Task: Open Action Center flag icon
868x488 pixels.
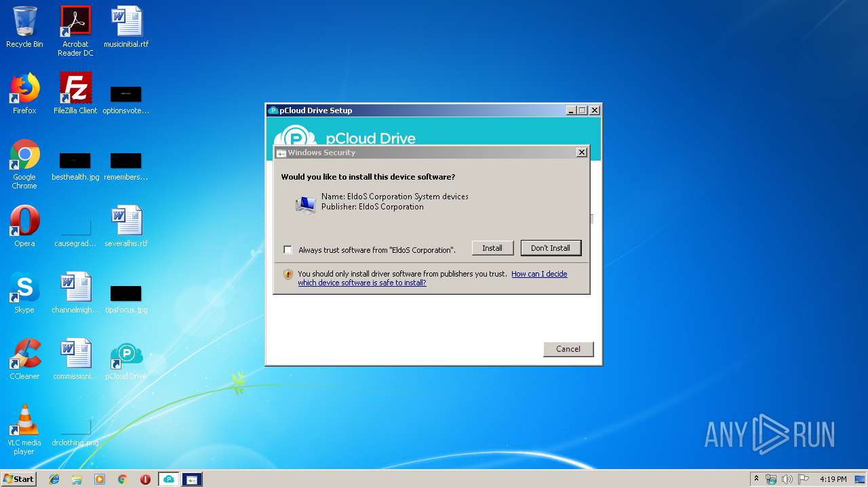Action: point(804,479)
